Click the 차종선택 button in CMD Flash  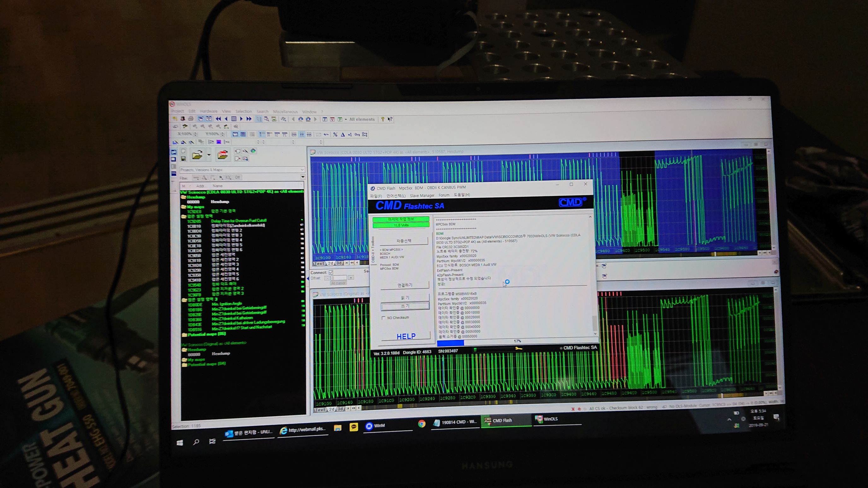[404, 241]
